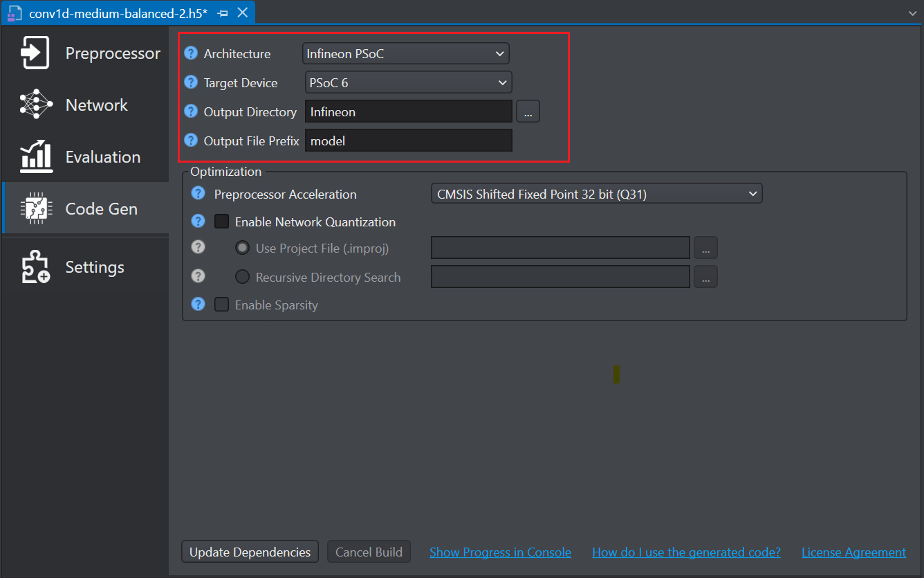The width and height of the screenshot is (924, 578).
Task: Click the Preprocessor Acceleration label
Action: tap(286, 195)
